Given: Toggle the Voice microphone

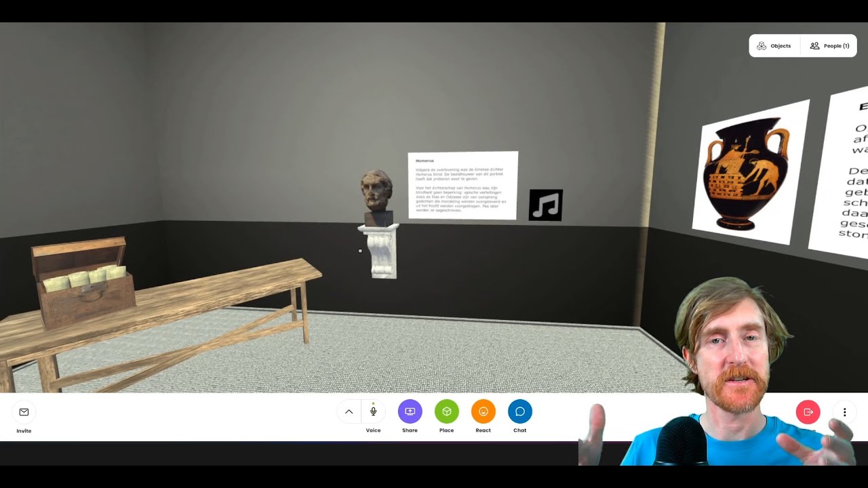Looking at the screenshot, I should (373, 411).
